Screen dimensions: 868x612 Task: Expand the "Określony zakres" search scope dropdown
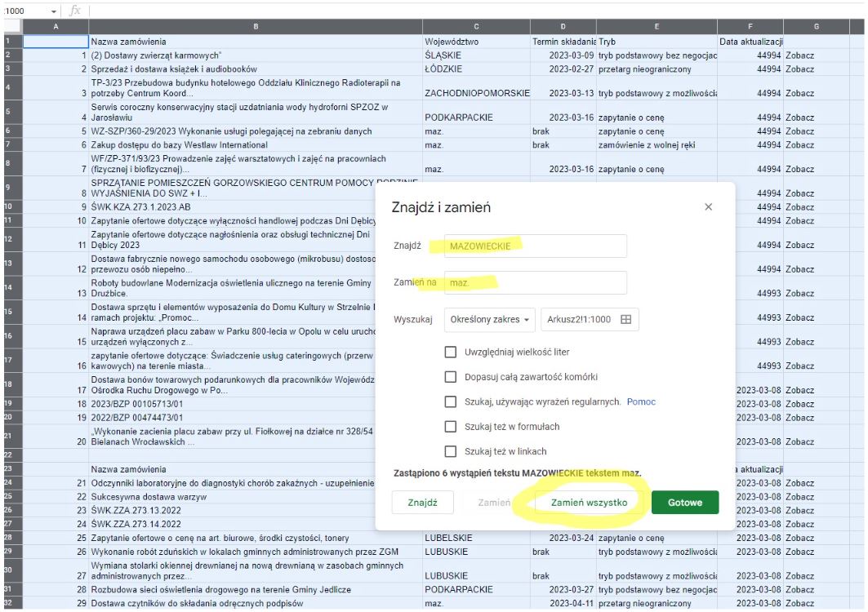pos(489,320)
